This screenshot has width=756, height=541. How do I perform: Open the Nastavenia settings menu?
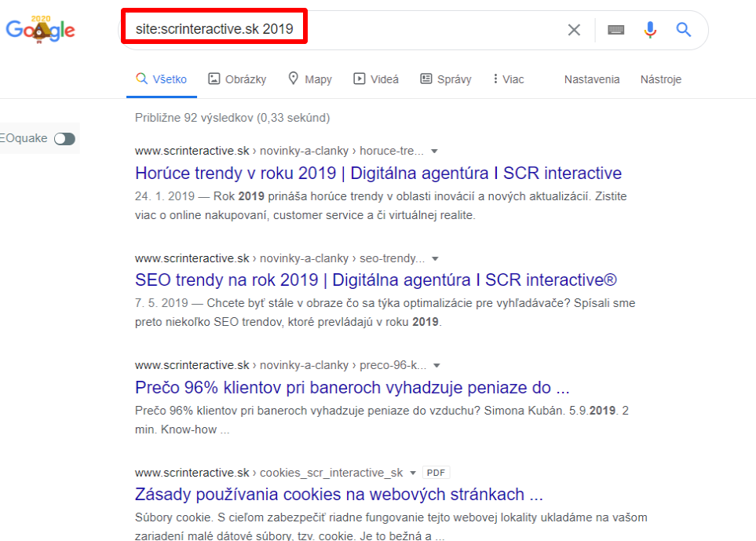tap(592, 79)
